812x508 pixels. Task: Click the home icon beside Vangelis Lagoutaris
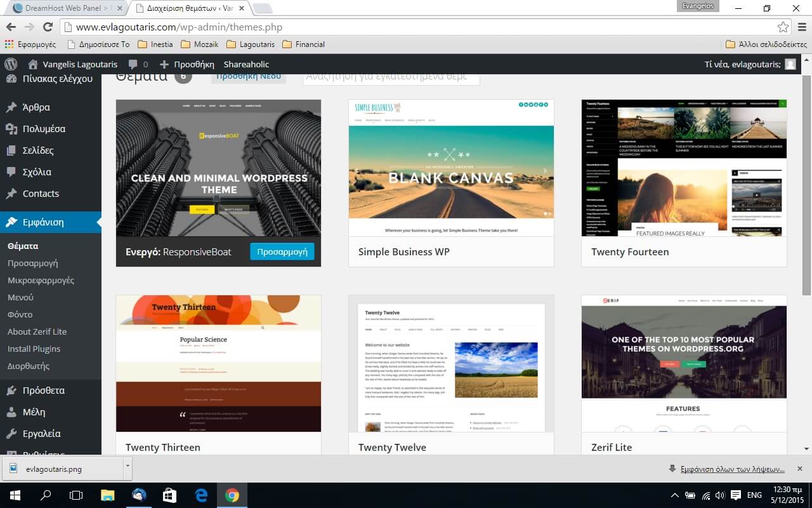tap(32, 64)
